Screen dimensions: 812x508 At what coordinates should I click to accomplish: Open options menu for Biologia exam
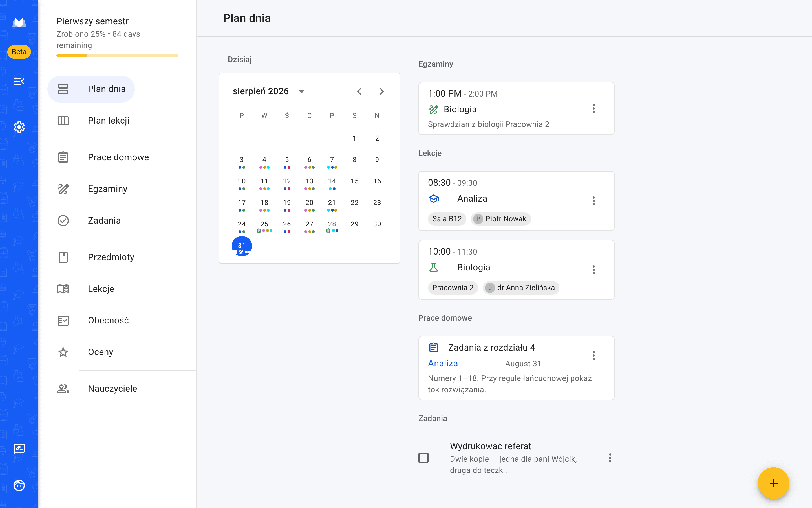pos(593,109)
